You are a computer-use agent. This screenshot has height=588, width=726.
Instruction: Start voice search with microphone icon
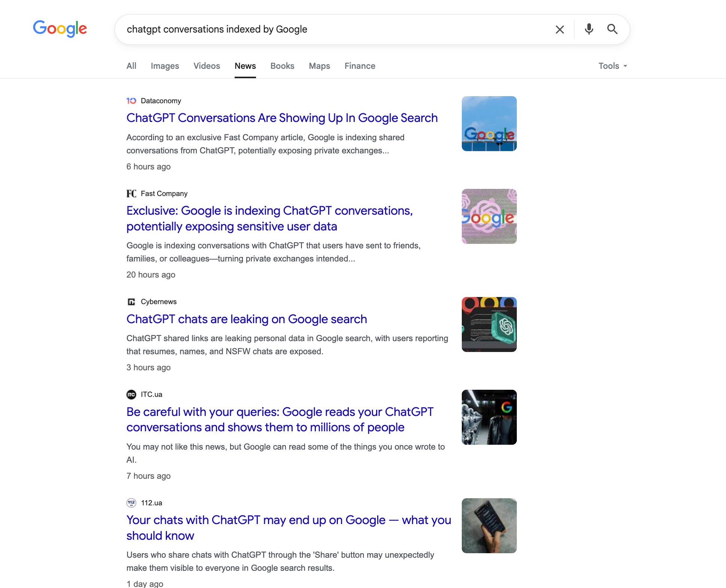(x=589, y=29)
